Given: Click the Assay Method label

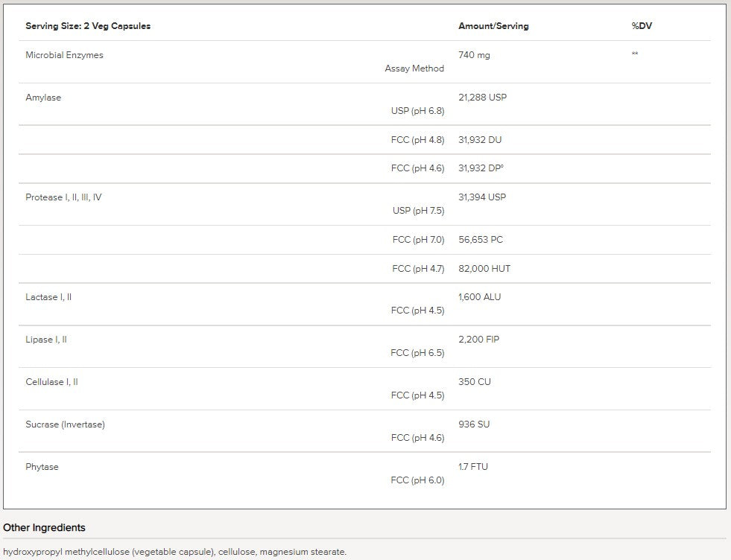Looking at the screenshot, I should point(414,69).
